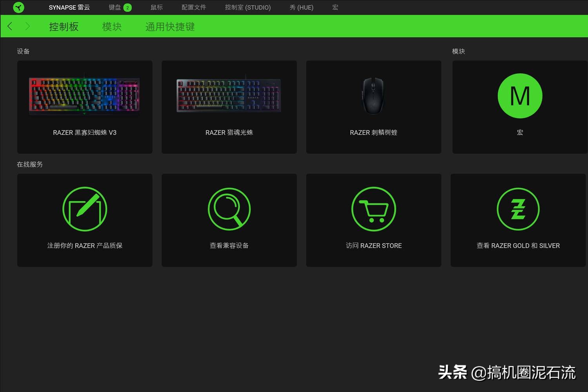Image resolution: width=588 pixels, height=392 pixels.
Task: Open the 秀 (HUE) tab
Action: pos(301,7)
